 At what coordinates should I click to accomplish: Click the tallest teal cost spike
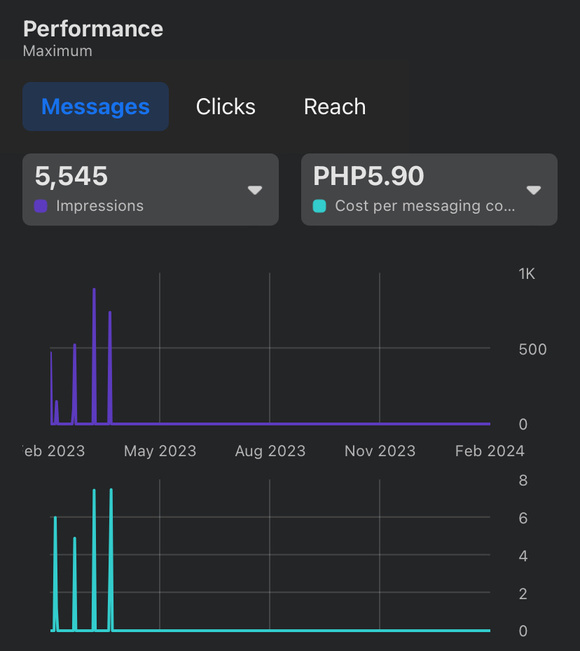[x=111, y=559]
